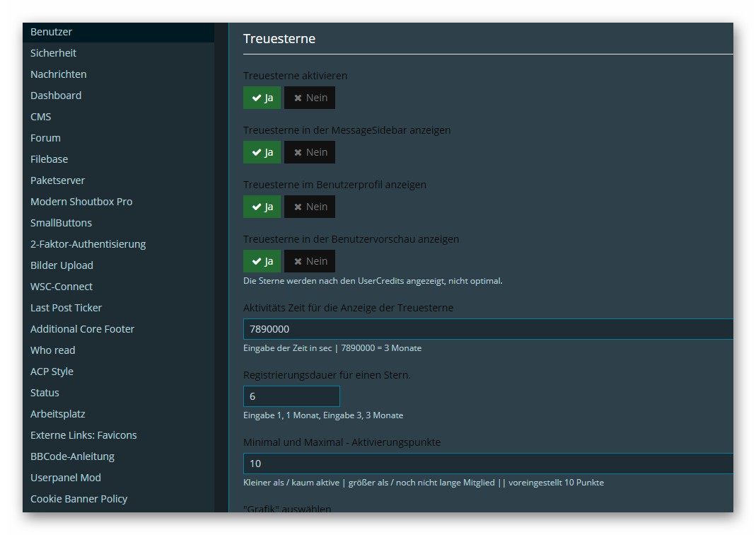Open the WSC-Connect settings
756x535 pixels.
[x=62, y=287]
